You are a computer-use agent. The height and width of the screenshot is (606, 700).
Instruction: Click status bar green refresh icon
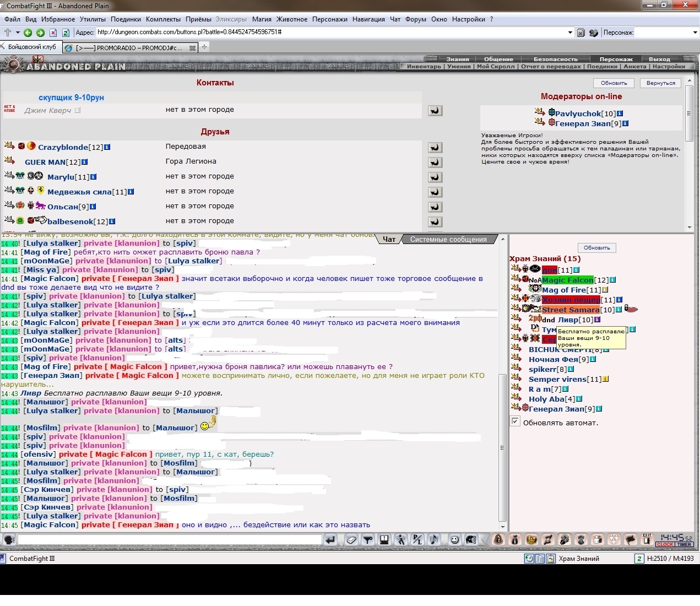click(x=639, y=559)
